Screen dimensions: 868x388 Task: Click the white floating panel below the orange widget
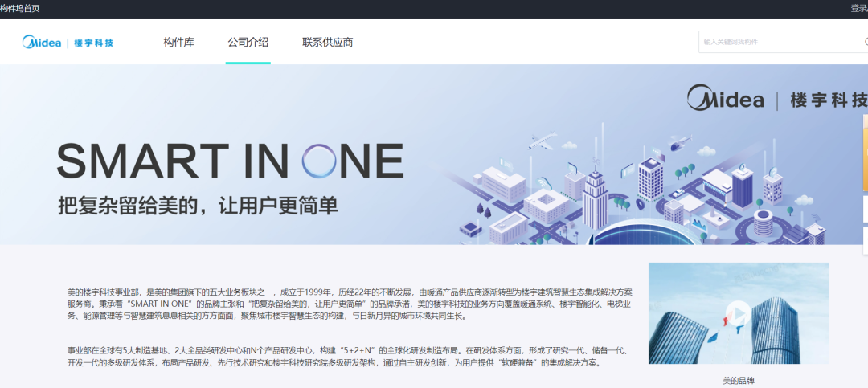tap(866, 209)
